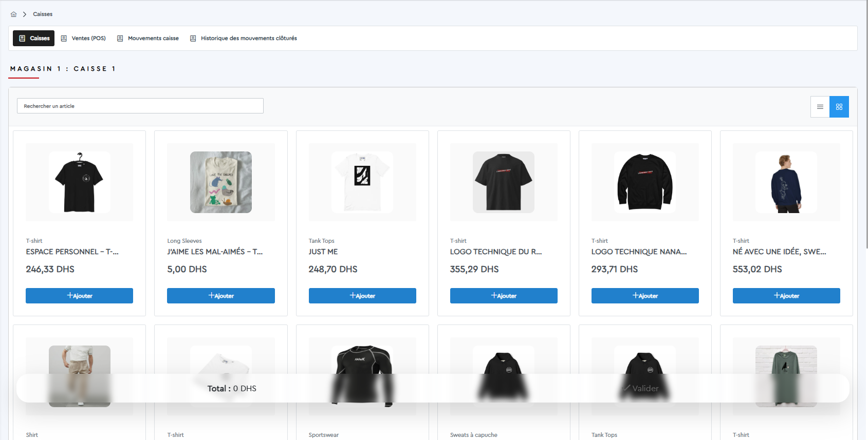The height and width of the screenshot is (440, 868).
Task: Switch to list view
Action: [x=820, y=107]
